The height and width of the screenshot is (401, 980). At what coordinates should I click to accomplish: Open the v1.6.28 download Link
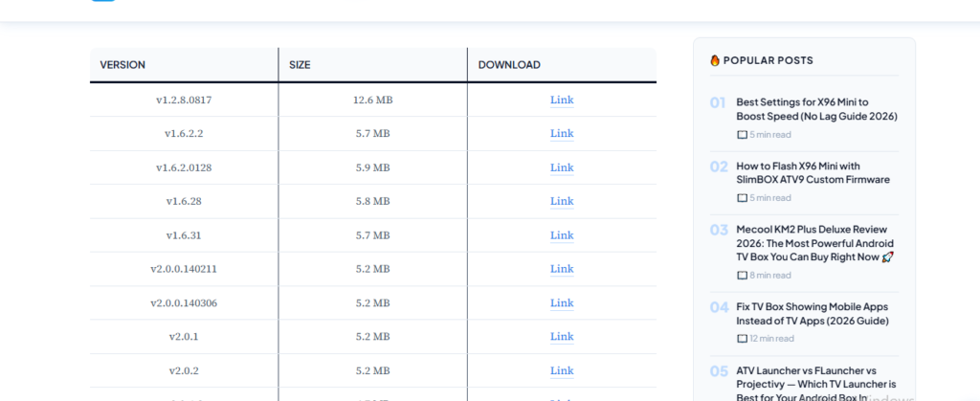562,201
